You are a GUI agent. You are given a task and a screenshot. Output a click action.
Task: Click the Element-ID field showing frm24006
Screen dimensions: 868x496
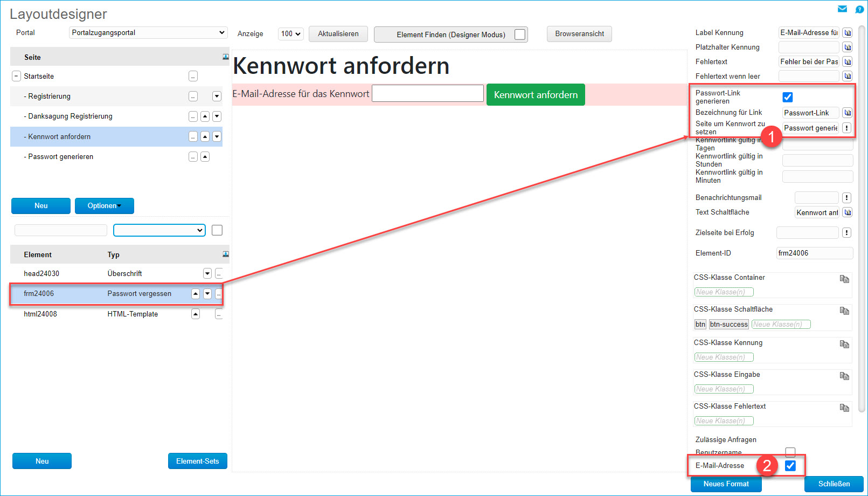[815, 253]
